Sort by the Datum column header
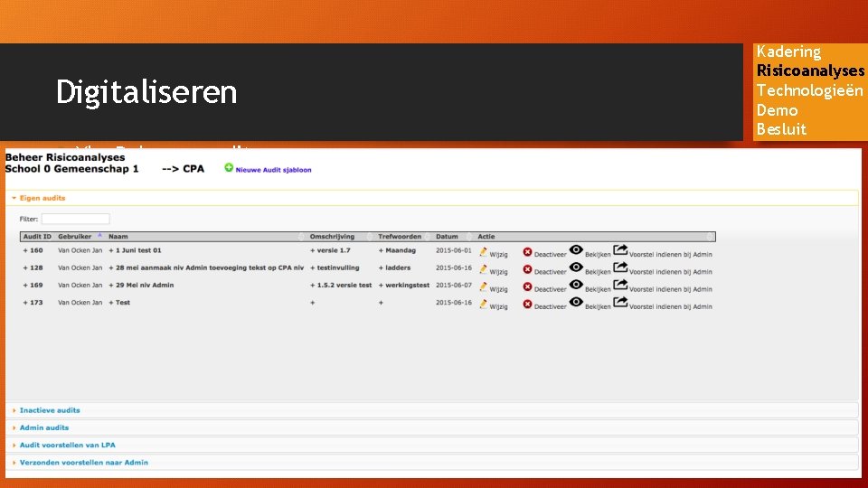The height and width of the screenshot is (488, 868). pos(447,237)
